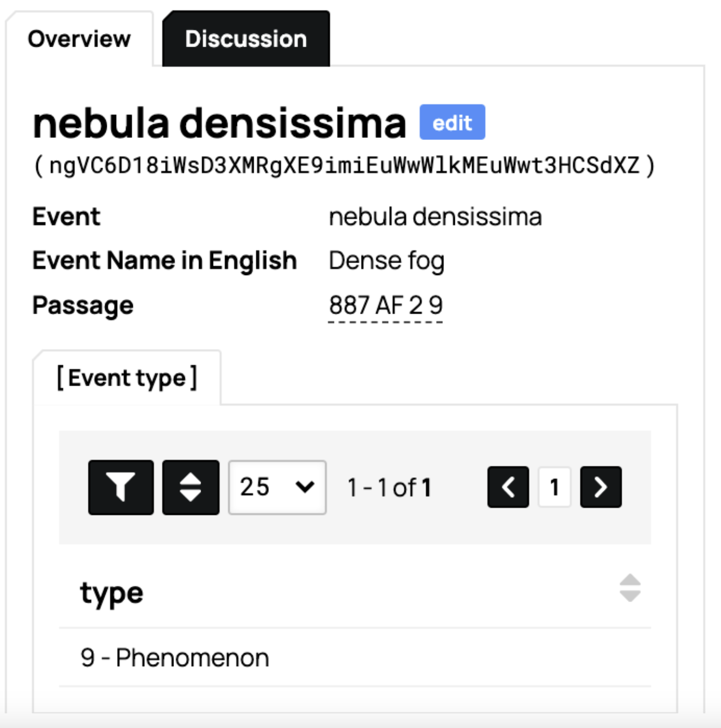This screenshot has width=721, height=728.
Task: Open the rows-per-page dropdown showing 25
Action: (x=277, y=487)
